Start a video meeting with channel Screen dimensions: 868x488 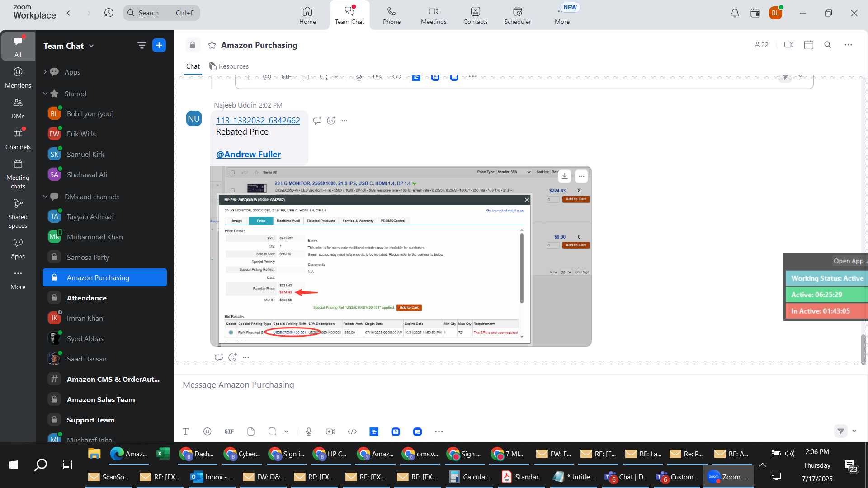pyautogui.click(x=789, y=45)
